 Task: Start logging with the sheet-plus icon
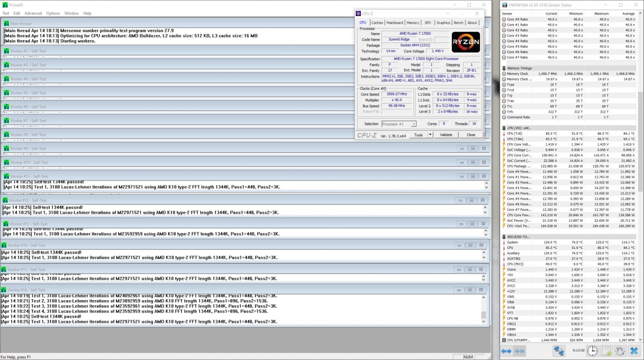click(606, 351)
